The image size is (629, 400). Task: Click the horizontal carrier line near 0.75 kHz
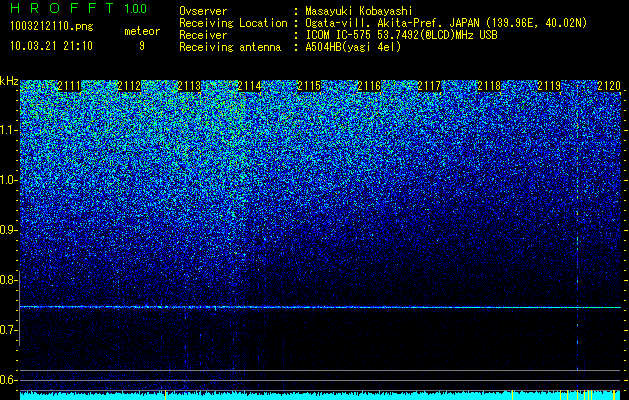tap(320, 307)
